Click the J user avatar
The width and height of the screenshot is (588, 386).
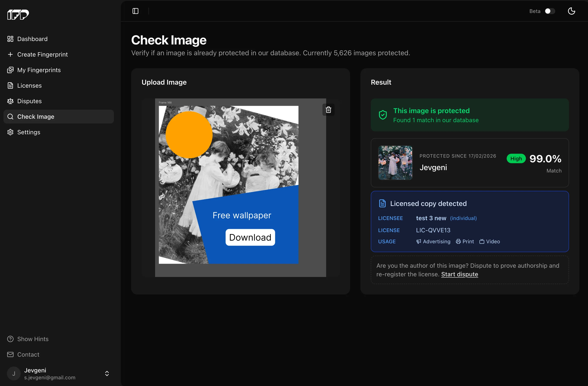[14, 373]
